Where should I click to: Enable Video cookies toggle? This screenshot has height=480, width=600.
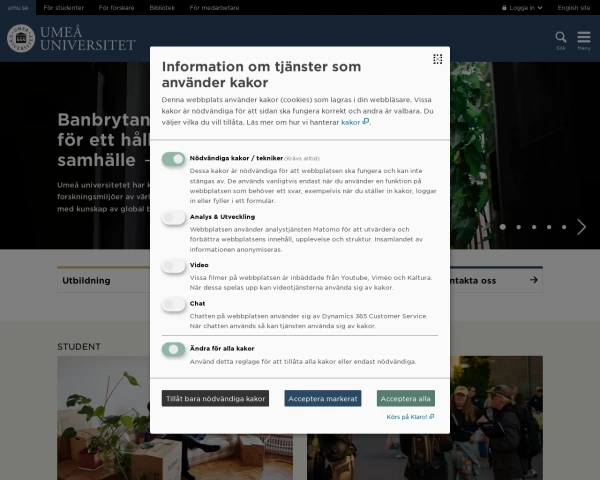(x=173, y=266)
